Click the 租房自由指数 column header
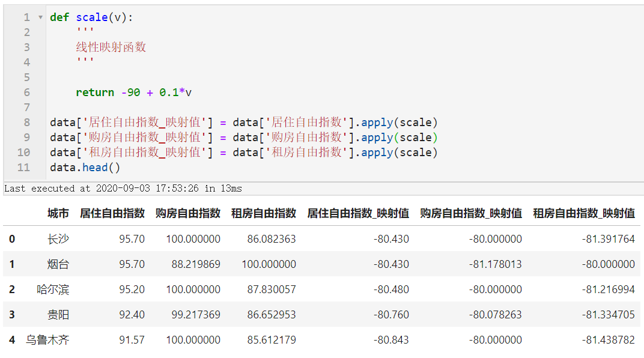Screen dimensions: 644x358 pyautogui.click(x=263, y=213)
